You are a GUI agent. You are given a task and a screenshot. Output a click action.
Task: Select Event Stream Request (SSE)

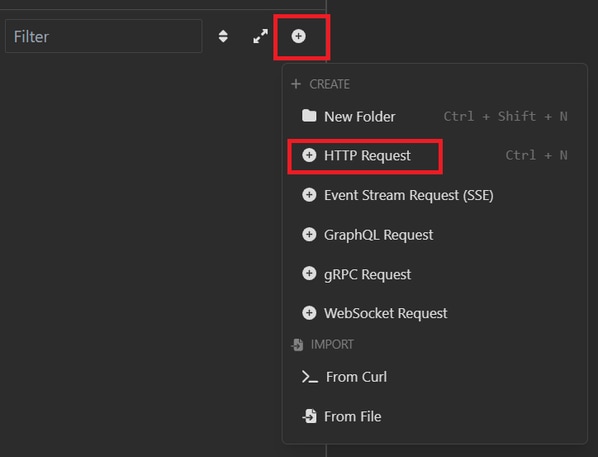point(435,195)
